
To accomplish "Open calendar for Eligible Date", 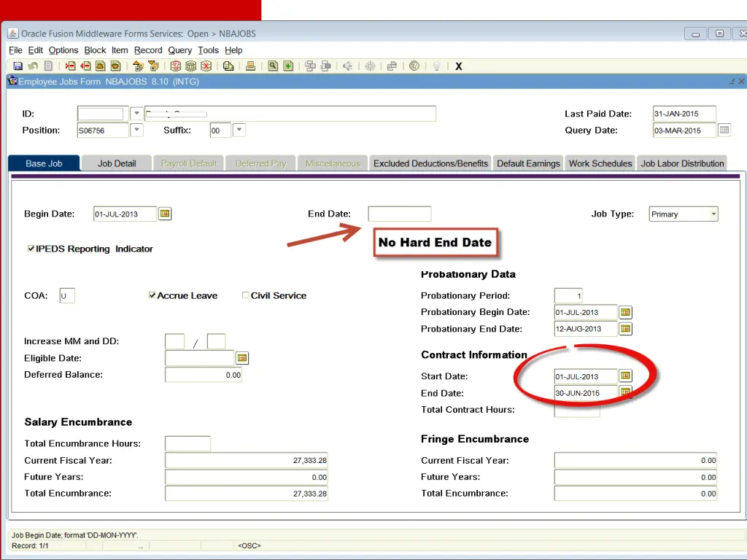I will (x=242, y=357).
